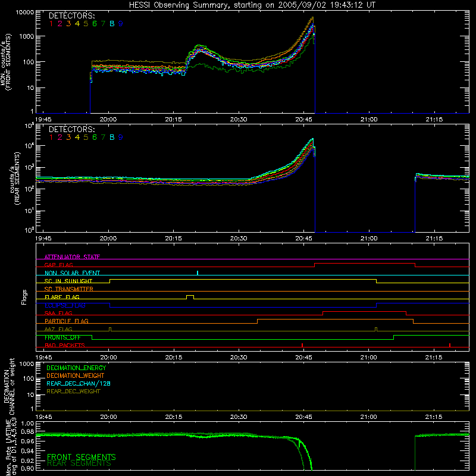This screenshot has width=476, height=476.
Task: Click the cyan NON_SOLAR_EVENT tick mark
Action: [198, 273]
